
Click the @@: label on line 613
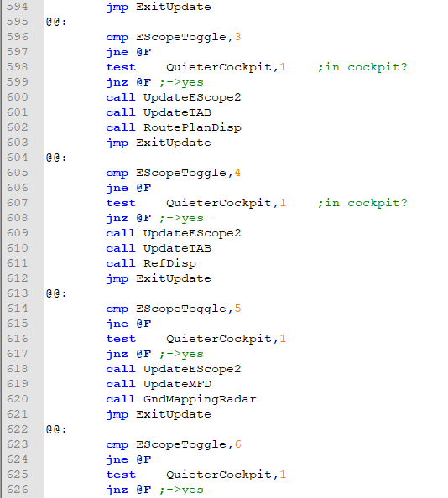[x=56, y=293]
